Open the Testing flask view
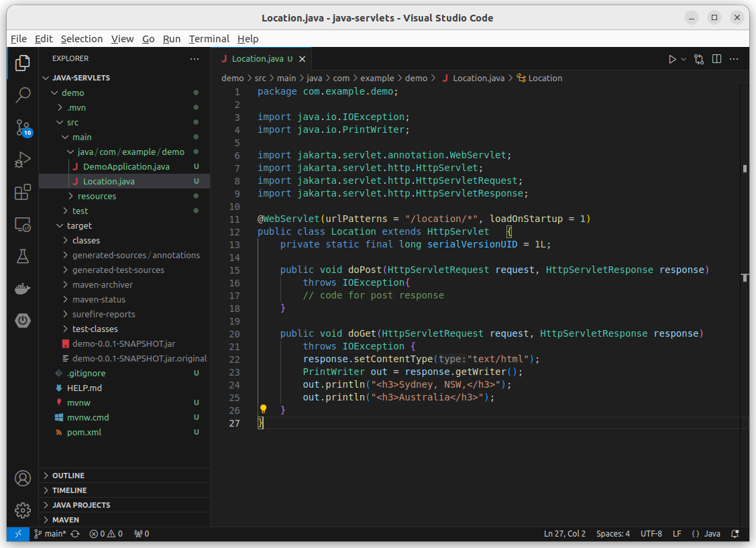The height and width of the screenshot is (548, 756). (x=23, y=256)
